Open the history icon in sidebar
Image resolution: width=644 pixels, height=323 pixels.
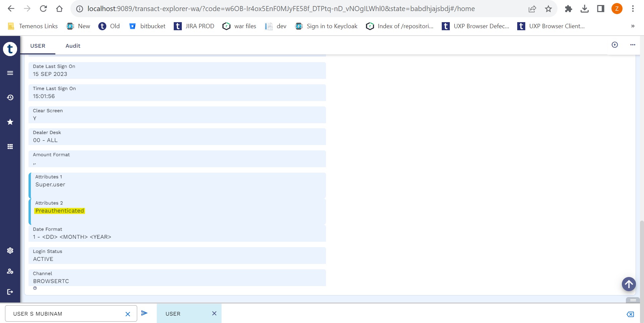10,97
